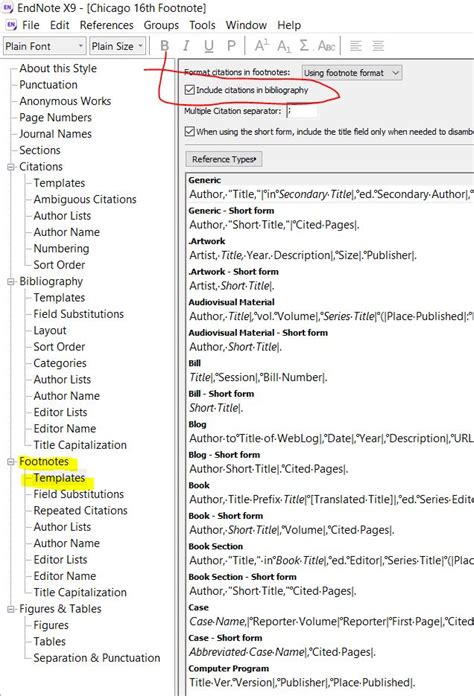Click the Multiple Citation separator field
Screen dimensions: 474x696
(302, 111)
